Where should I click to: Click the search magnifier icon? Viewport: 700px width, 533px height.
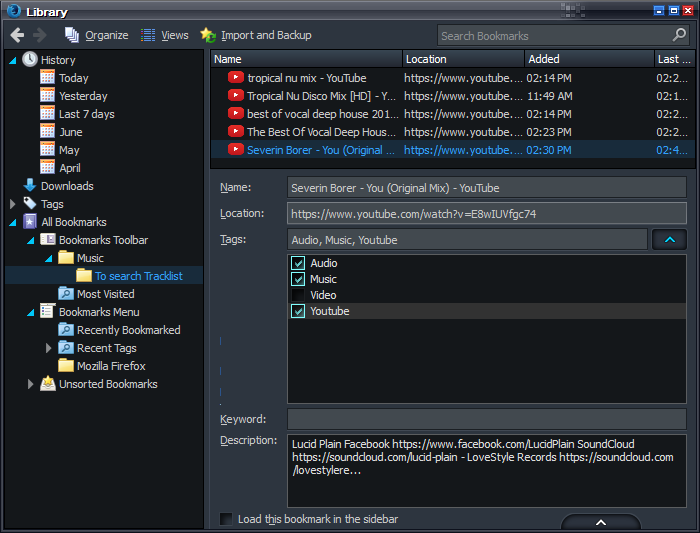pos(679,35)
